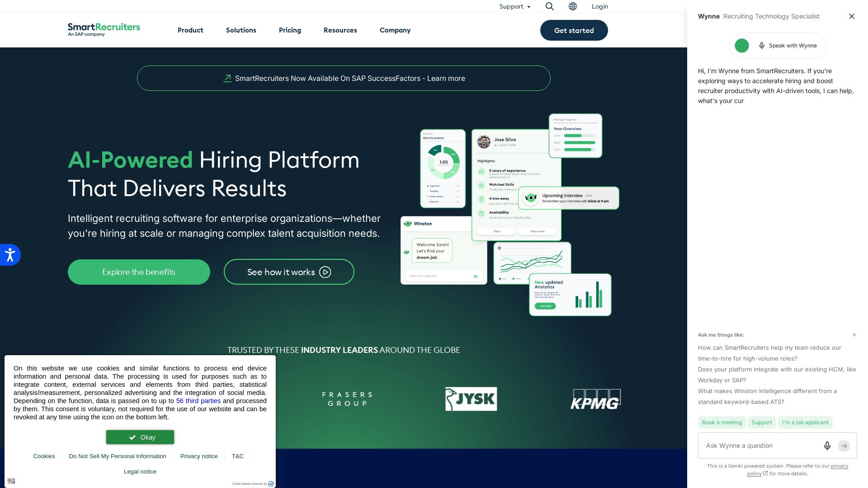Screen dimensions: 868x488
Task: Open the Legal notice link
Action: [140, 472]
